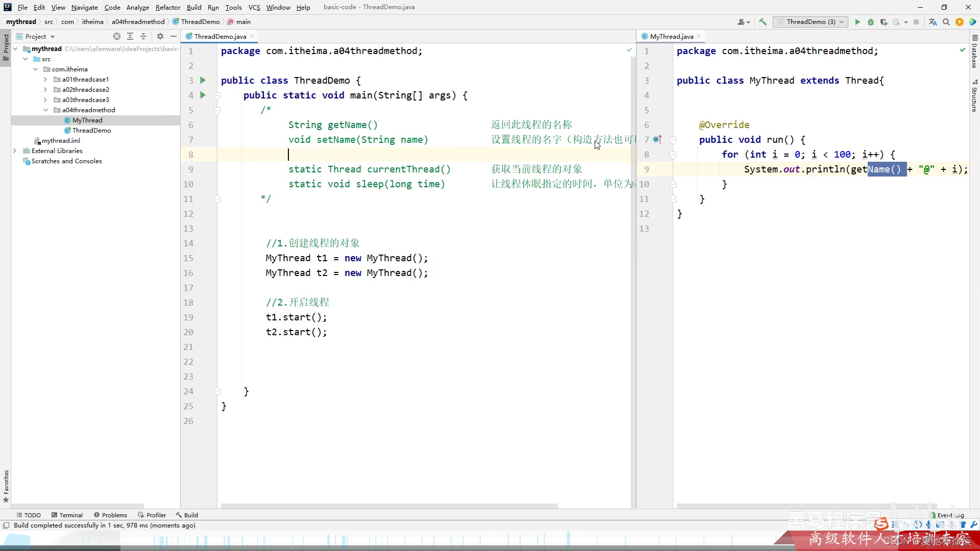Click the translate icon in toolbar

tap(933, 22)
